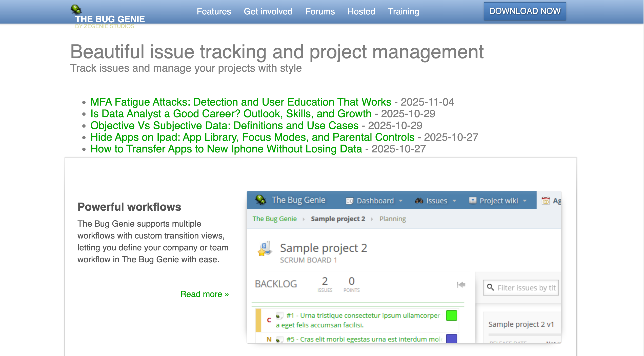Follow the Read more link
Image resolution: width=644 pixels, height=356 pixels.
tap(204, 294)
